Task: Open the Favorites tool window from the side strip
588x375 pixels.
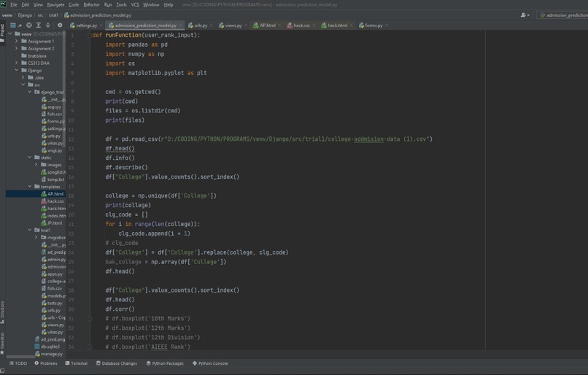Action: [2, 343]
